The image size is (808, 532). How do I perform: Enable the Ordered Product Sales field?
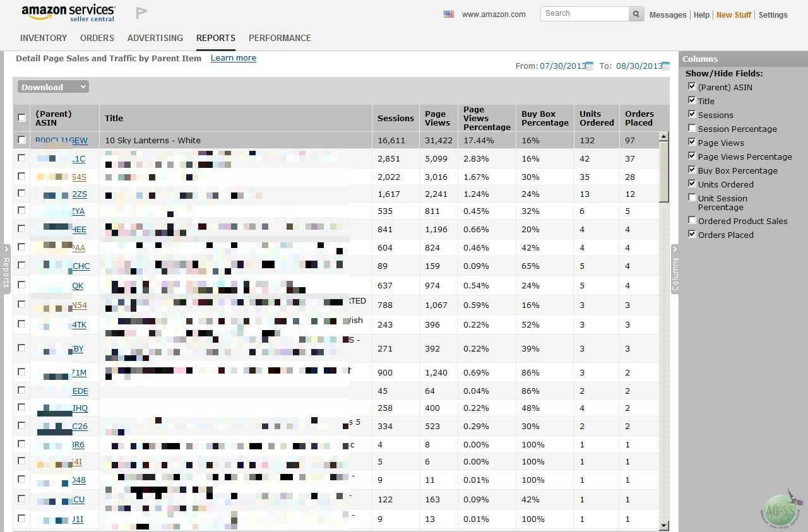coord(692,220)
